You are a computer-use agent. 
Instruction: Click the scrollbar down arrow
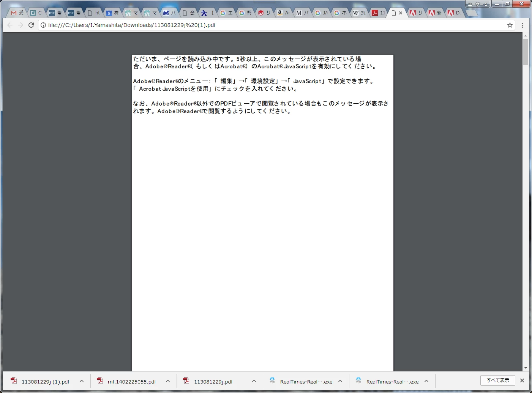coord(526,368)
